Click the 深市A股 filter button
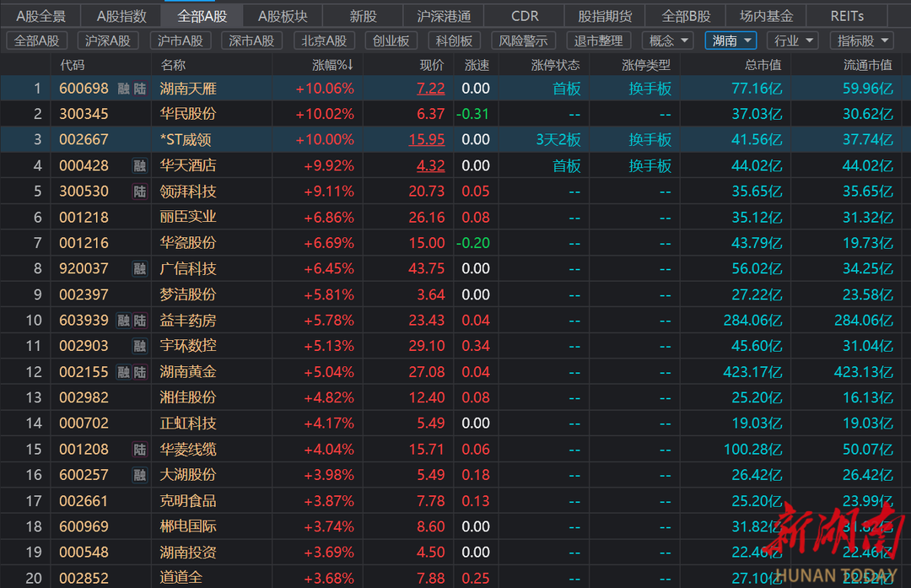 (x=251, y=40)
